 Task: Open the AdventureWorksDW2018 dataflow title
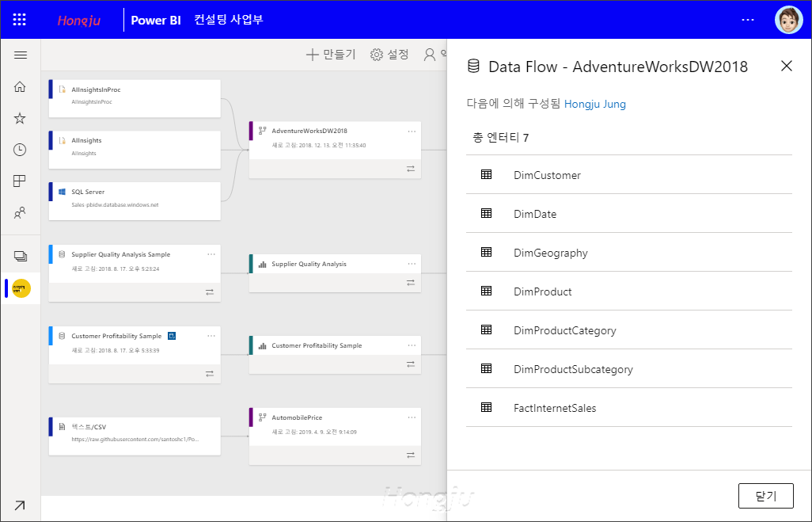tap(309, 131)
